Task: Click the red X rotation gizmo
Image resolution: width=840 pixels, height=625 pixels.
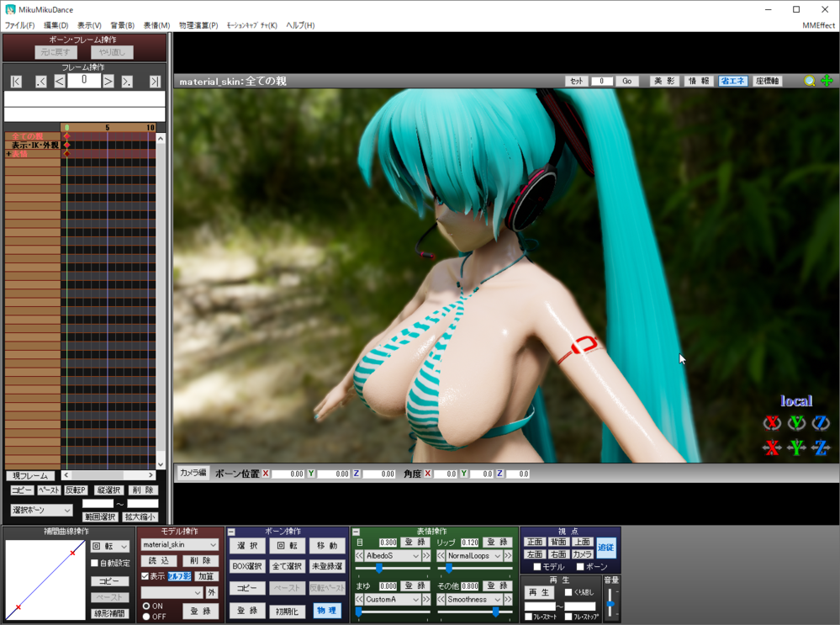Action: click(x=772, y=423)
